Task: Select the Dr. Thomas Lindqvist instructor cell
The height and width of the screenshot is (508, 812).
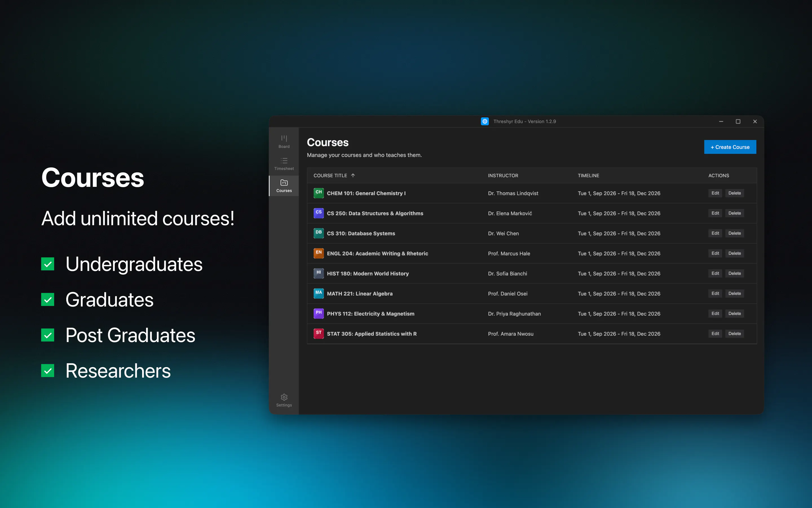Action: tap(513, 193)
